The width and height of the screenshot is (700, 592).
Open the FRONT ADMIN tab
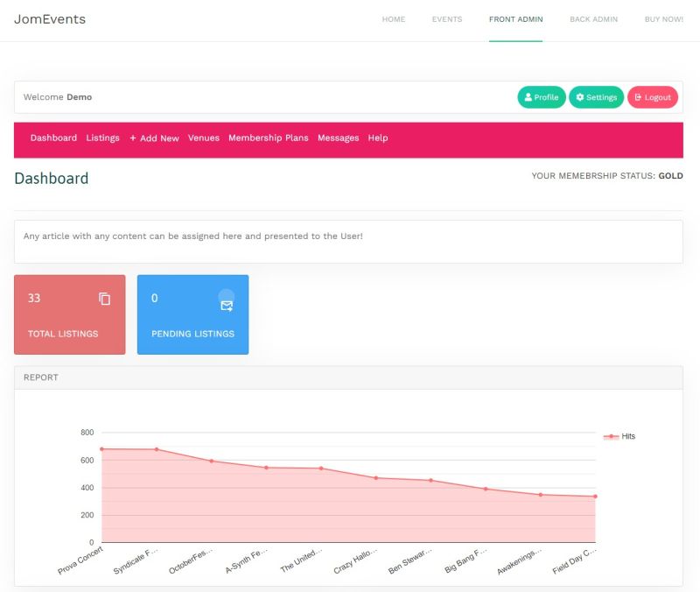tap(515, 18)
